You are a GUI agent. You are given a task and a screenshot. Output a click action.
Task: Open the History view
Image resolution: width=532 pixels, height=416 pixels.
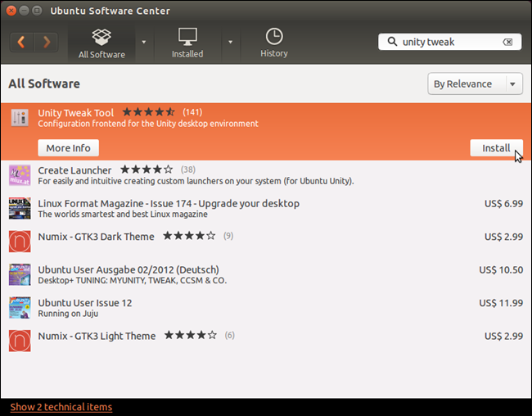pos(274,43)
